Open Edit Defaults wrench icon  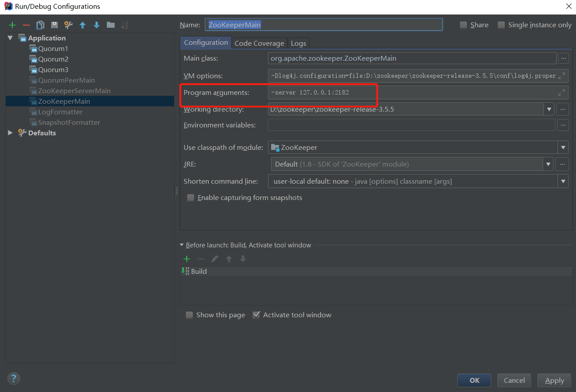point(69,25)
